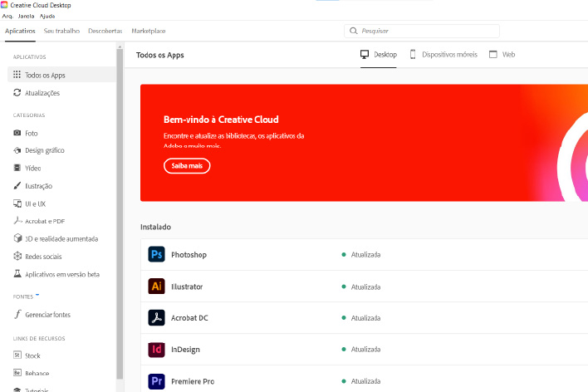Click the Creative Cloud title bar logo
The height and width of the screenshot is (392, 588).
click(4, 5)
